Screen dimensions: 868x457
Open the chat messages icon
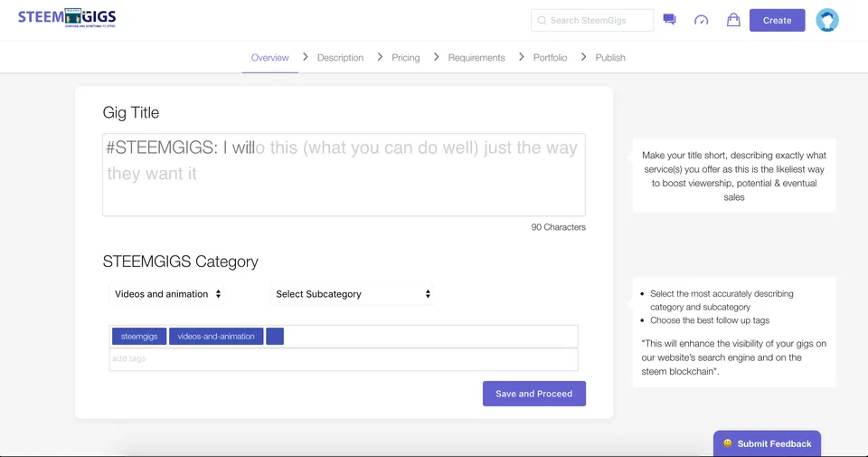point(669,20)
